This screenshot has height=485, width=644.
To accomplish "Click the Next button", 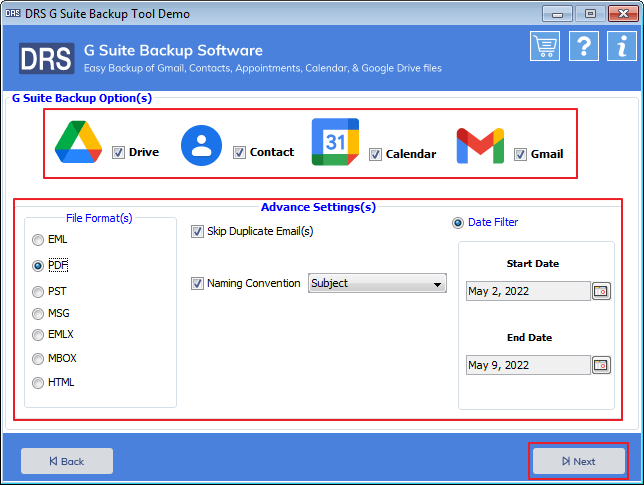I will pos(579,461).
